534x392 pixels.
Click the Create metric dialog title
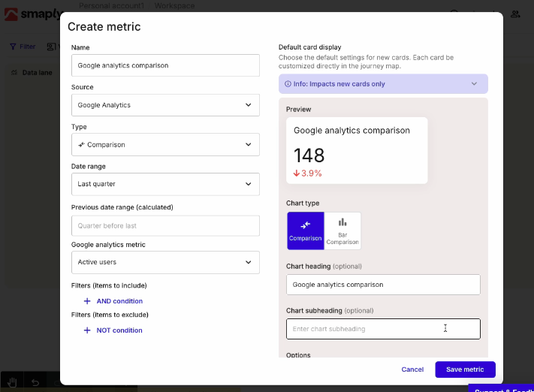(x=104, y=26)
